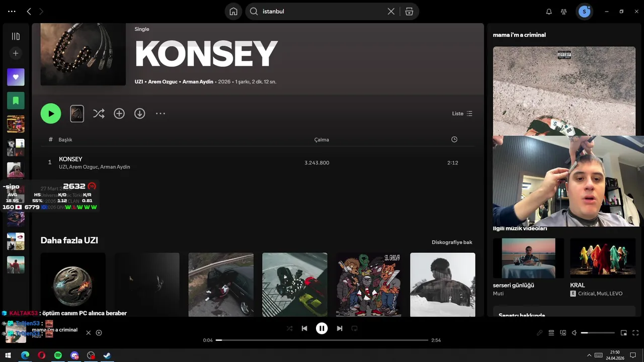This screenshot has height=362, width=644.
Task: Toggle repeat in the player bar
Action: pos(354,328)
